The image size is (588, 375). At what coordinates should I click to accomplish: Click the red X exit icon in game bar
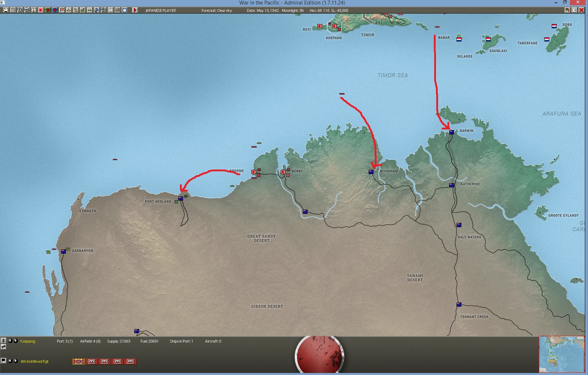coord(581,10)
